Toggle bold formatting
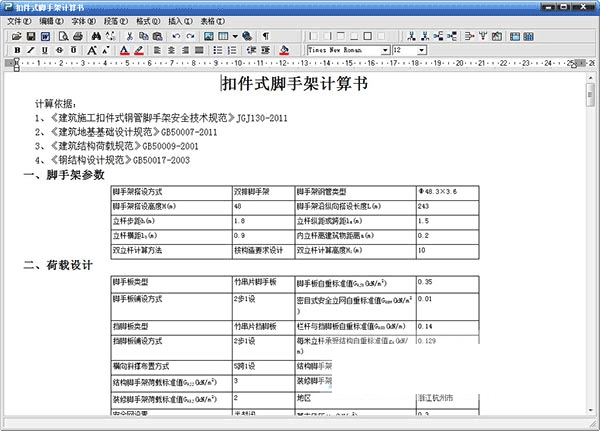 tap(17, 50)
